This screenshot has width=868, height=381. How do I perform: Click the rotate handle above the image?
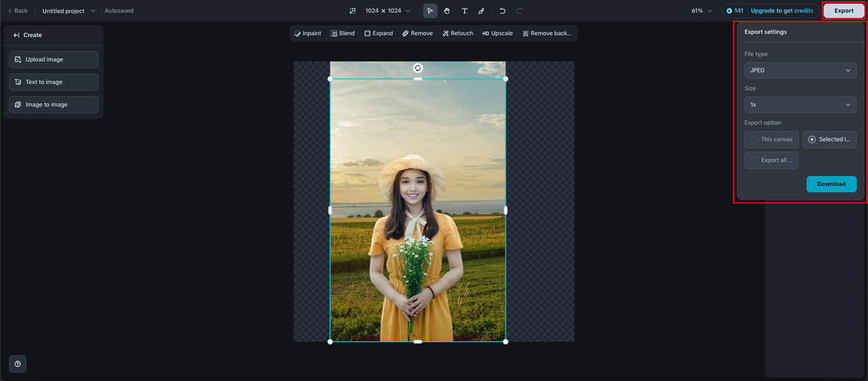point(418,68)
